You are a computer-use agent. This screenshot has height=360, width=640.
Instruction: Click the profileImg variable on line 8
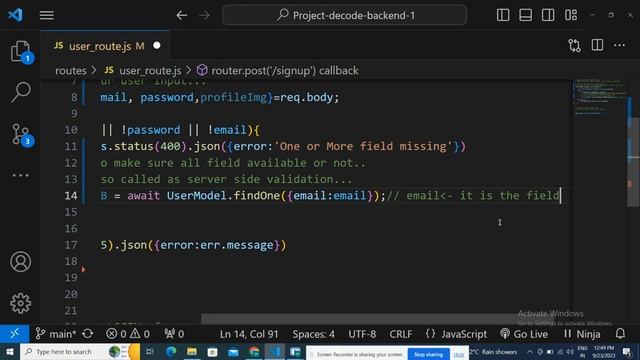(x=233, y=97)
